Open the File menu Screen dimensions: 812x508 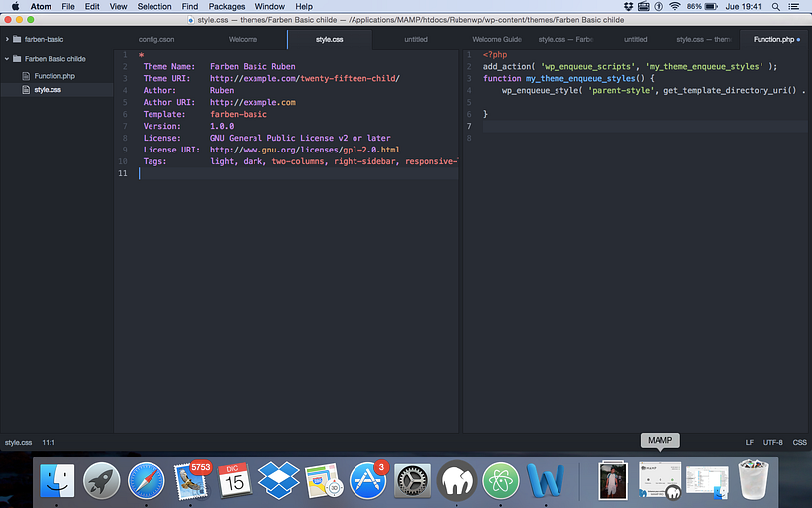(x=68, y=6)
